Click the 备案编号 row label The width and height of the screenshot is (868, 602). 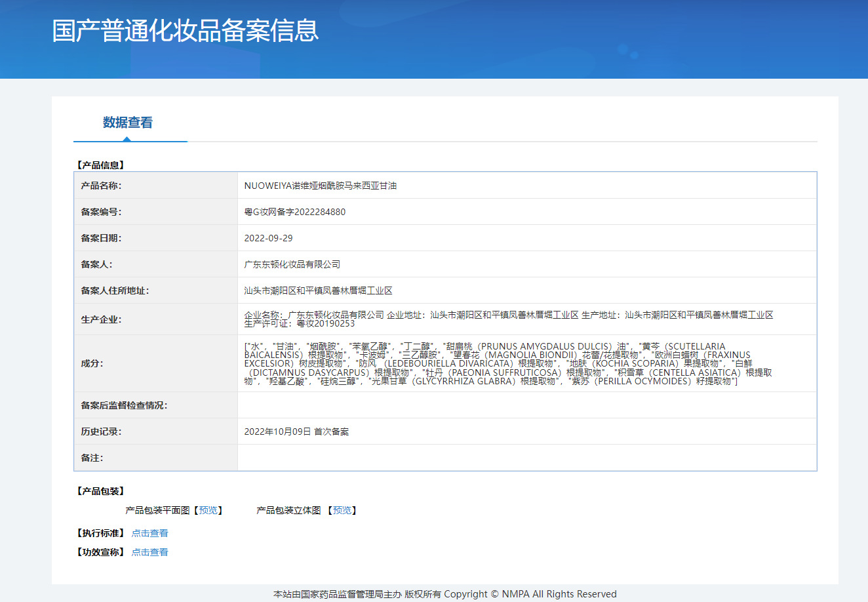pyautogui.click(x=101, y=212)
